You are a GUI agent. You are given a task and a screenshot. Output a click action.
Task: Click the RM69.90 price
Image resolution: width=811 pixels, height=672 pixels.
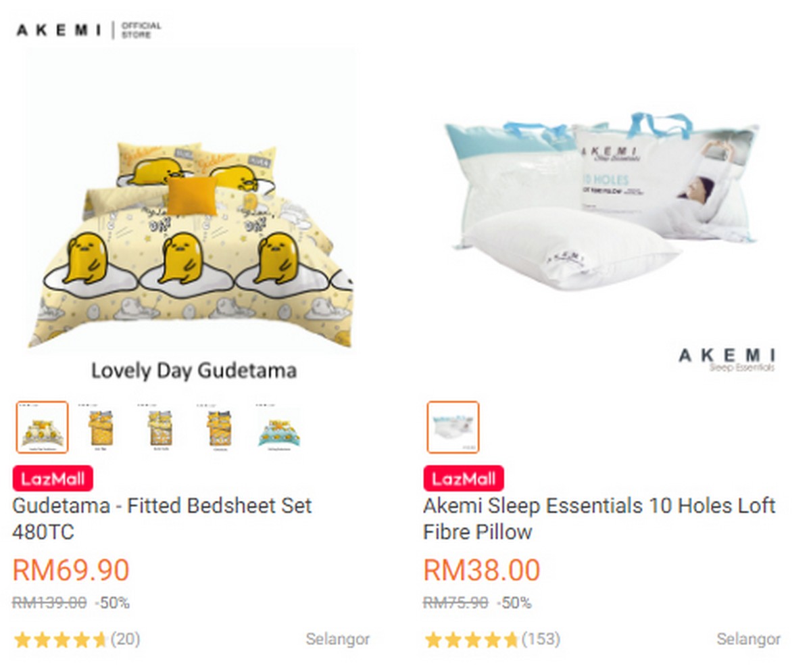click(x=71, y=571)
